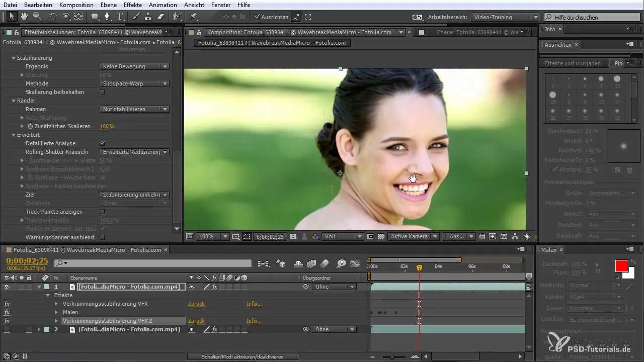Click the current time indicator marker
The image size is (644, 362).
coord(419,268)
